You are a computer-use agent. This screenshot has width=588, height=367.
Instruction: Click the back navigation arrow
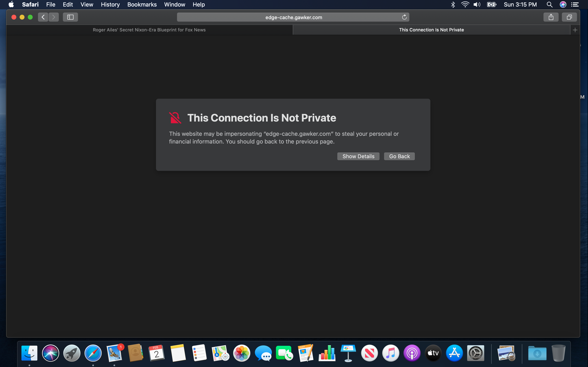click(43, 17)
